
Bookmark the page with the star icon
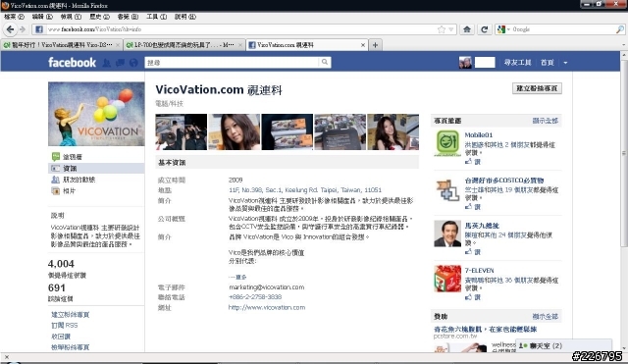442,29
